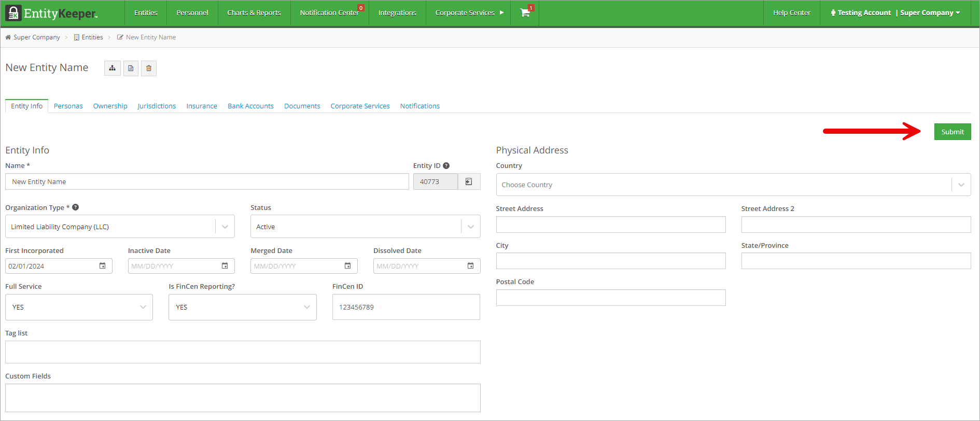The image size is (980, 421).
Task: Switch to the Bank Accounts tab
Action: point(250,106)
